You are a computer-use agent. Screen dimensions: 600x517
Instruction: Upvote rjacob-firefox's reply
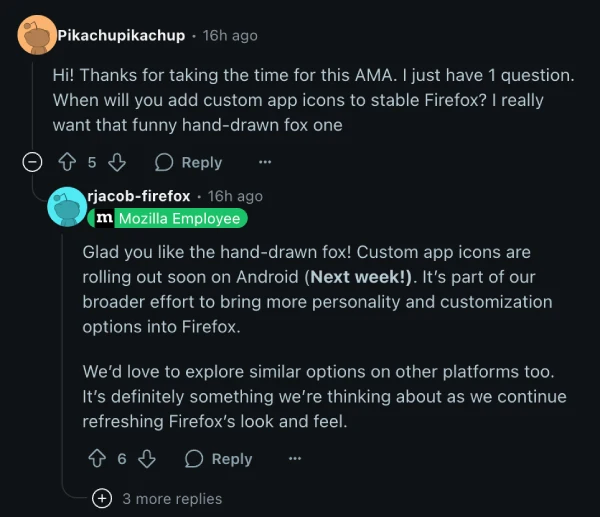(97, 458)
